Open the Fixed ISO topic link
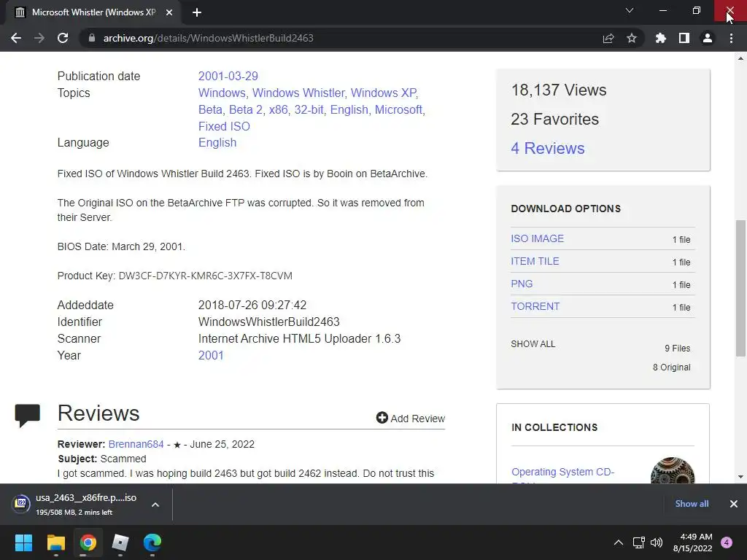The image size is (747, 560). [x=224, y=126]
